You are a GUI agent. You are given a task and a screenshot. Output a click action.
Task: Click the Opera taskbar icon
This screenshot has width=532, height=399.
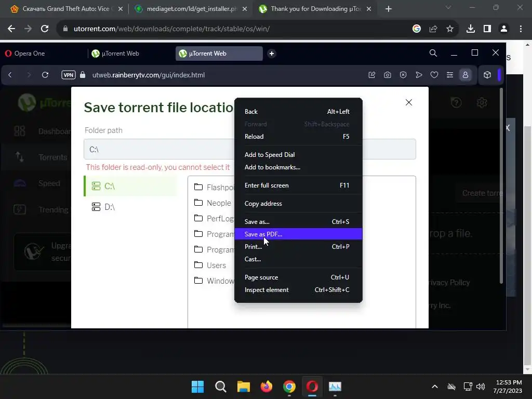click(x=312, y=387)
